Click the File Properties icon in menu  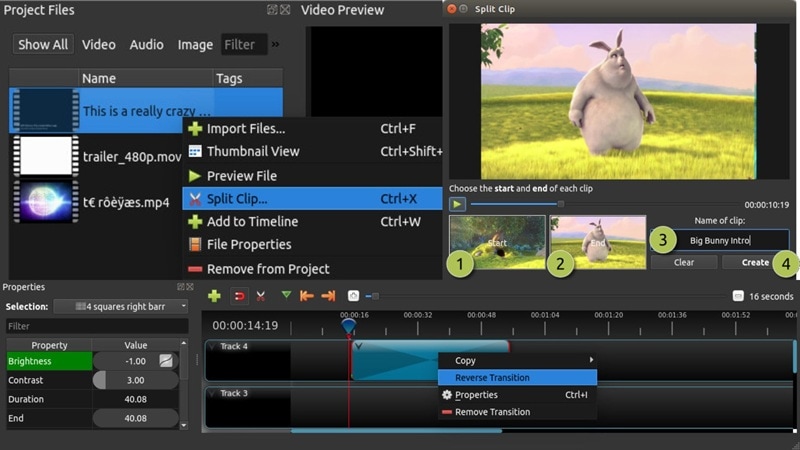click(195, 244)
